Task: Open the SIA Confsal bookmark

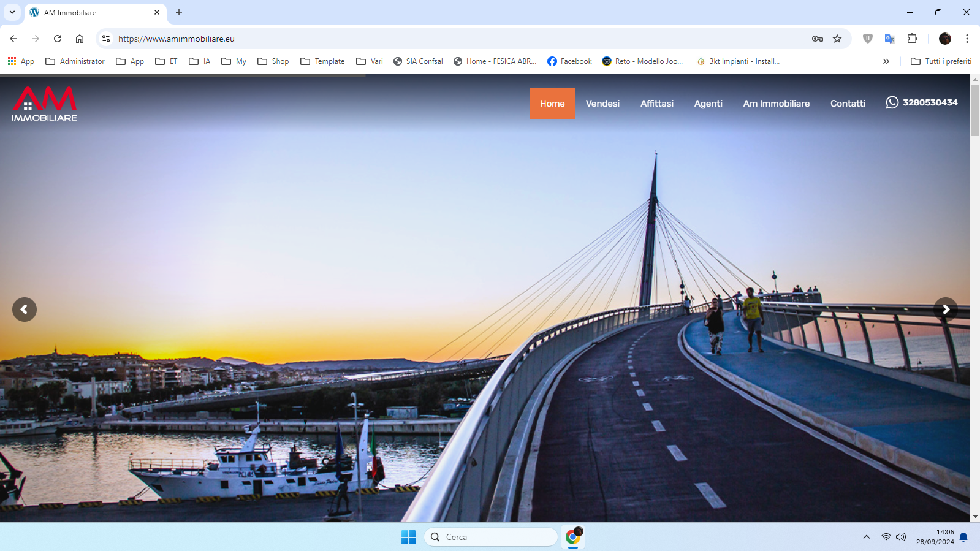Action: [x=418, y=61]
